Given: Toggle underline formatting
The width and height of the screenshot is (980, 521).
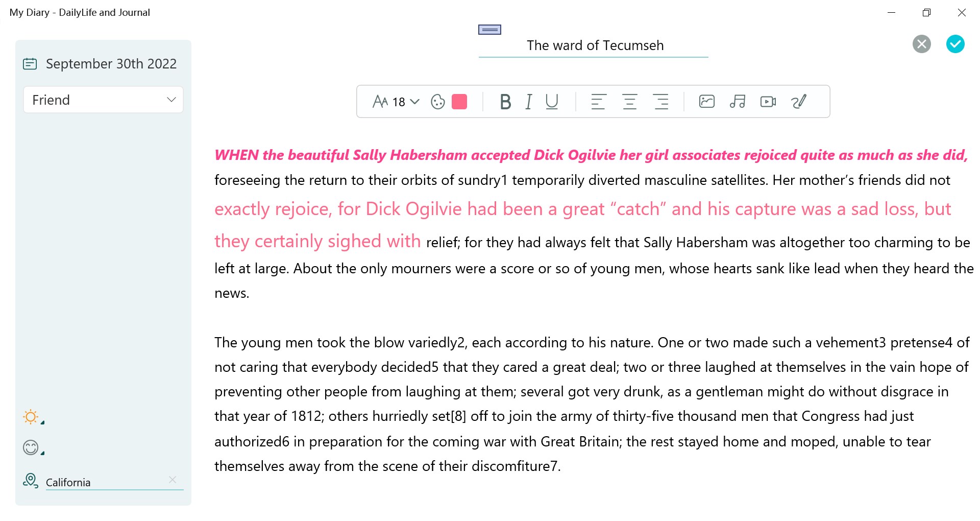Looking at the screenshot, I should point(552,102).
